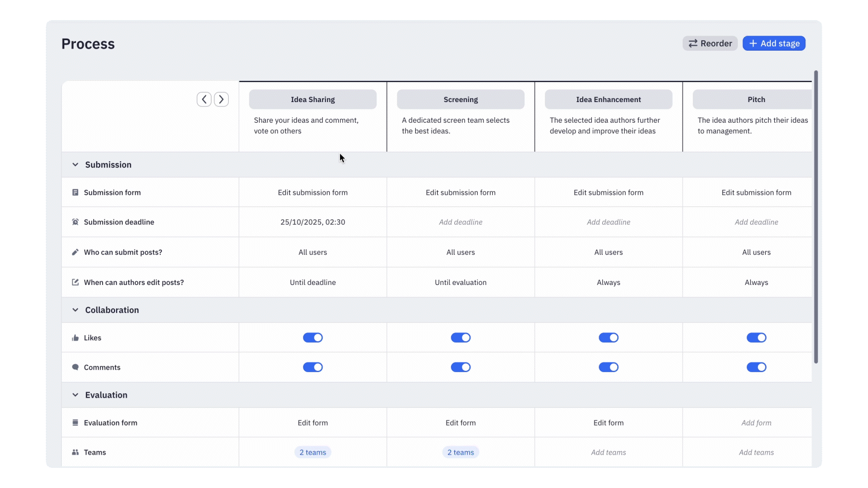868x488 pixels.
Task: Click the Submission form document icon
Action: (76, 192)
